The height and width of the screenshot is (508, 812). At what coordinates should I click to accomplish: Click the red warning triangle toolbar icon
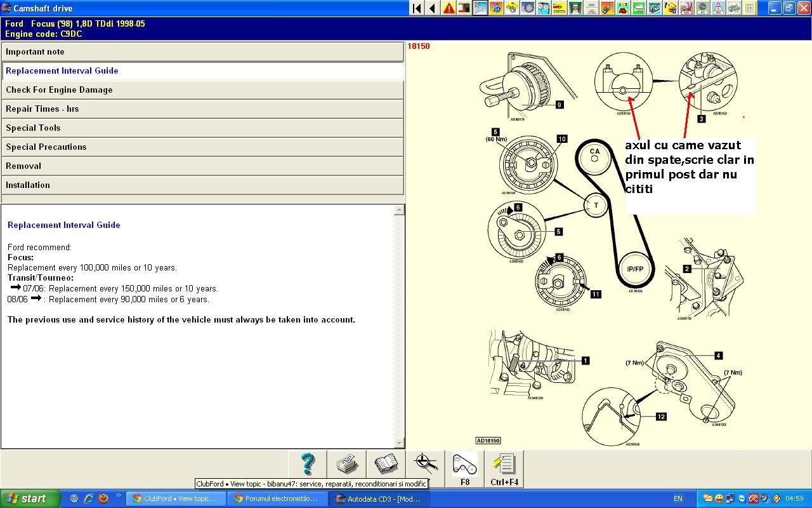(x=449, y=8)
